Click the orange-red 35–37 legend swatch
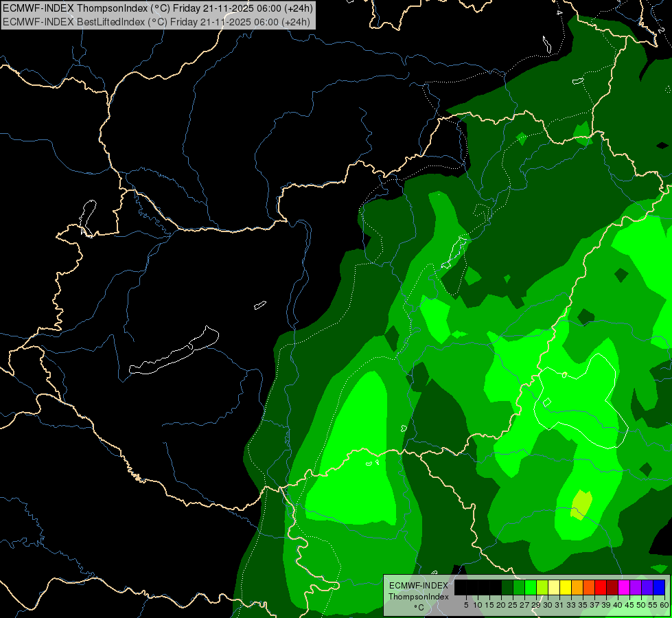 589,587
